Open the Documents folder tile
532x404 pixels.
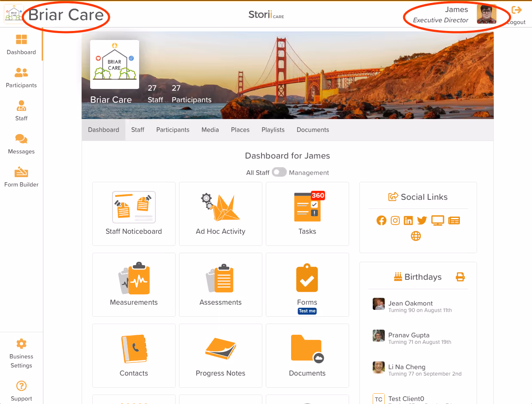coord(307,355)
